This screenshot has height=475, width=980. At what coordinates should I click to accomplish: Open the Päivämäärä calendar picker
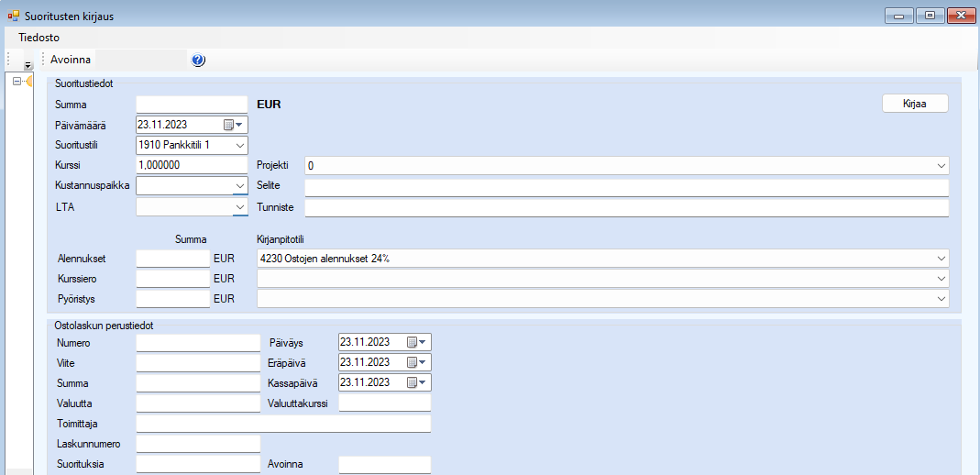click(x=233, y=125)
